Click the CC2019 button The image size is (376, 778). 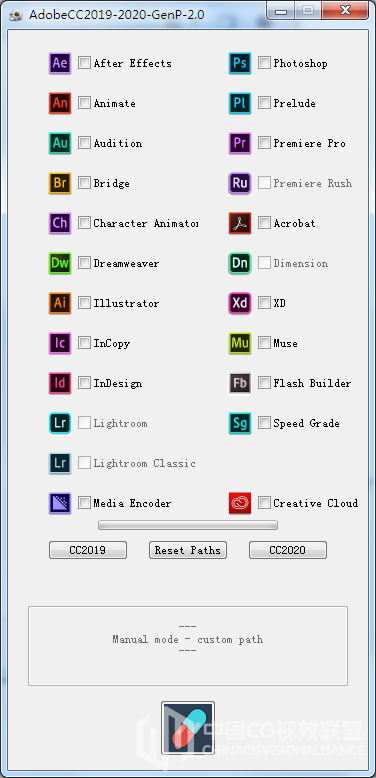88,550
